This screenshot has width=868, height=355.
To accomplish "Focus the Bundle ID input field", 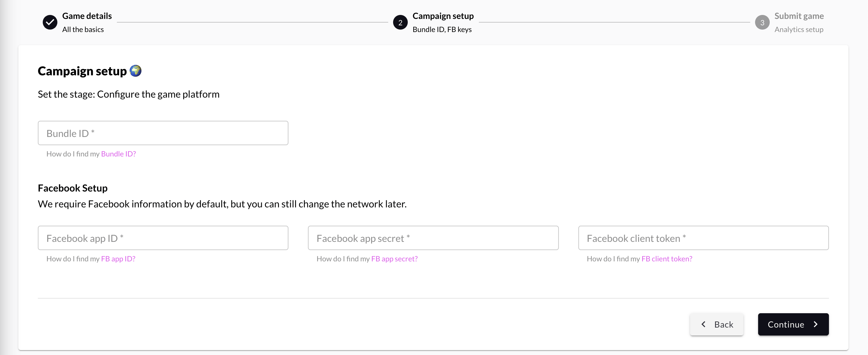I will click(163, 133).
